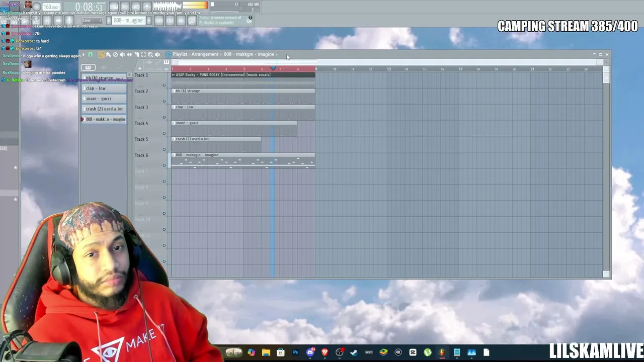Open Brave browser from the taskbar
Screen dimensions: 644x362
325,352
